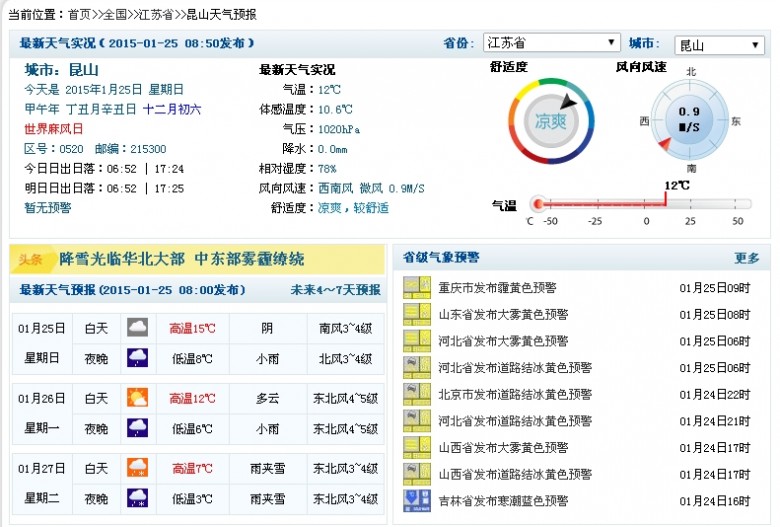This screenshot has width=780, height=527.
Task: Open the 重庆市发布霾黄色预警 warning link
Action: (x=497, y=288)
